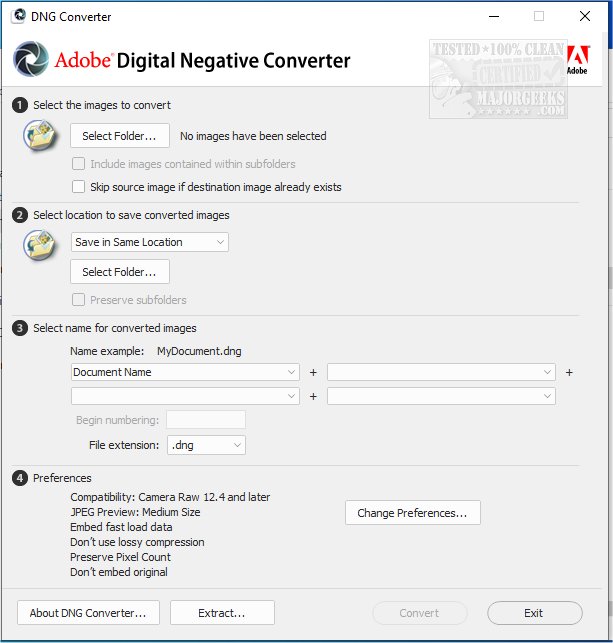Open Change Preferences dialog
Image resolution: width=613 pixels, height=643 pixels.
[412, 513]
